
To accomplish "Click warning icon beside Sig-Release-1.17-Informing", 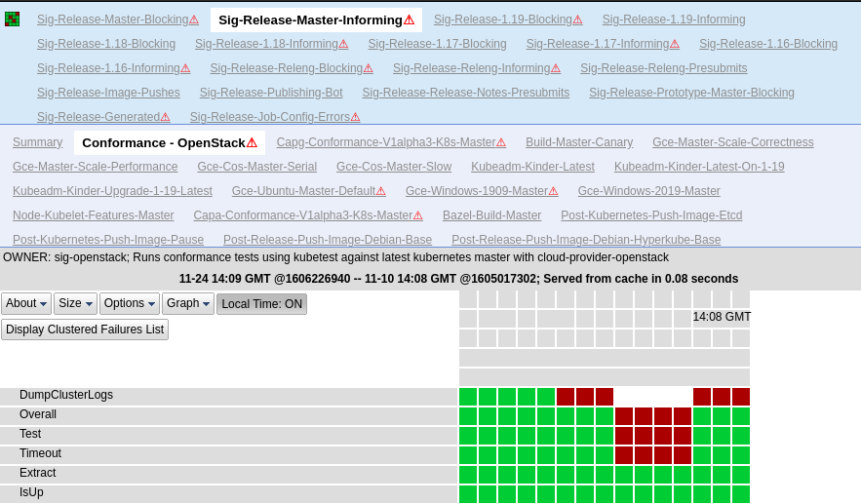I will [675, 44].
